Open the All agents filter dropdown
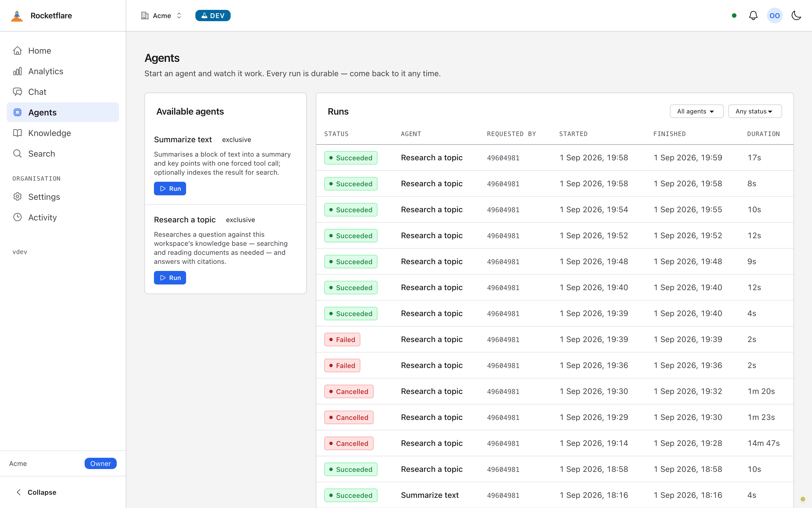 tap(696, 111)
